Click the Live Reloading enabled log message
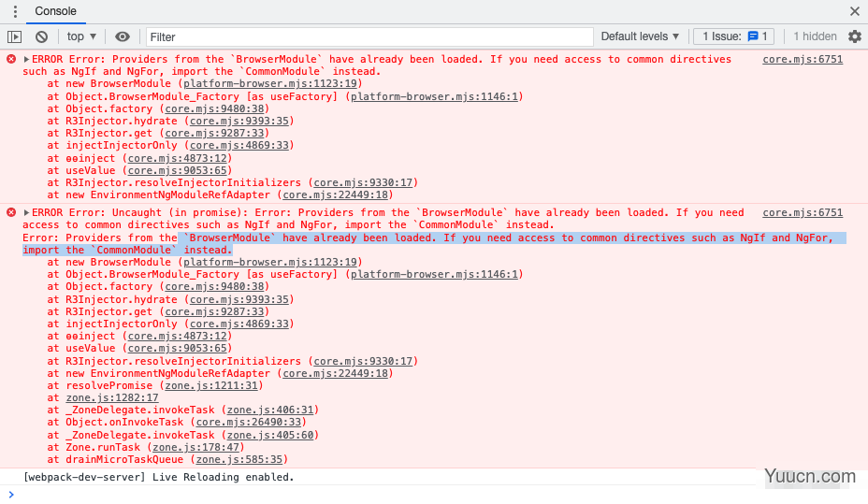Image resolution: width=868 pixels, height=504 pixels. [x=158, y=477]
